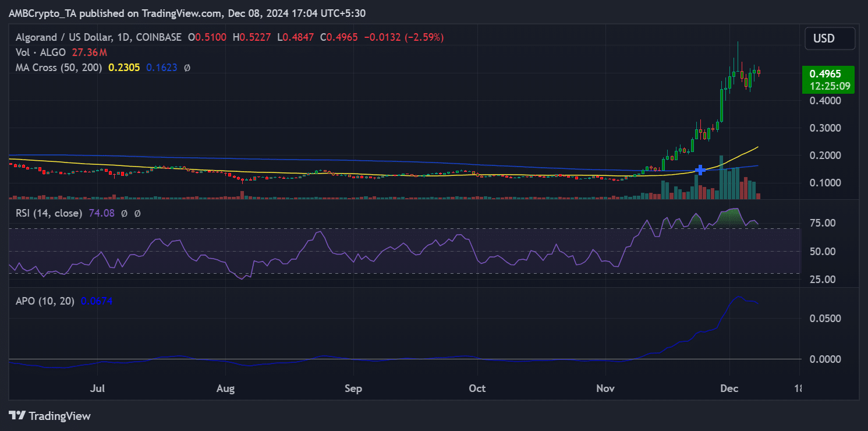The image size is (868, 431).
Task: Click the blue golden cross marker
Action: coord(700,170)
